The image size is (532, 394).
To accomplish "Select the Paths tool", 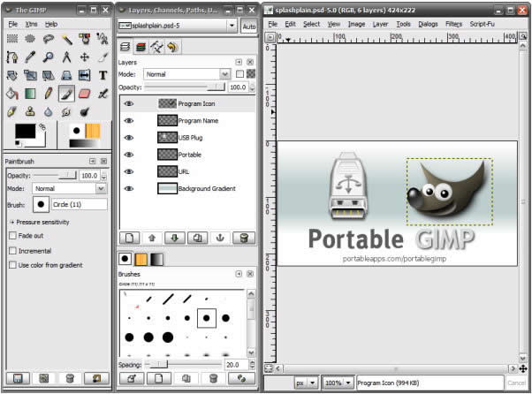I will [12, 57].
